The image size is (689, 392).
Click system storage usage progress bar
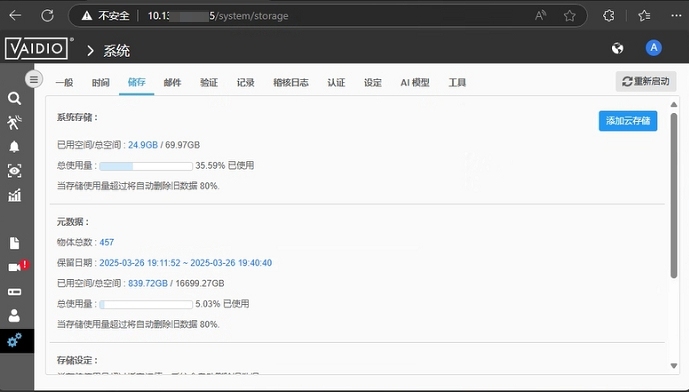point(146,166)
